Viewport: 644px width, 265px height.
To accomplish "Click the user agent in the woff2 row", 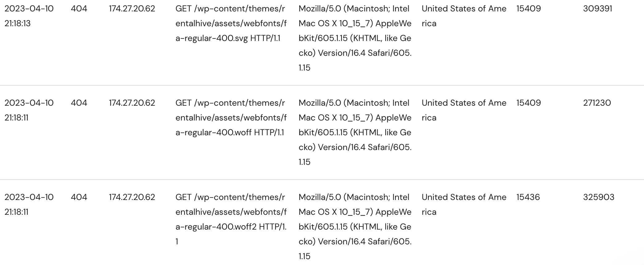I will 355,227.
